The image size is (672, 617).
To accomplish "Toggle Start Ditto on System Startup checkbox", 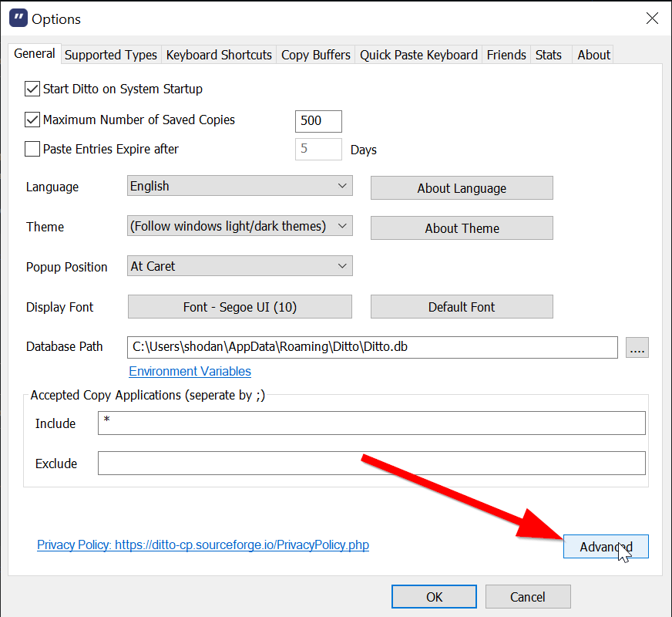I will (32, 89).
